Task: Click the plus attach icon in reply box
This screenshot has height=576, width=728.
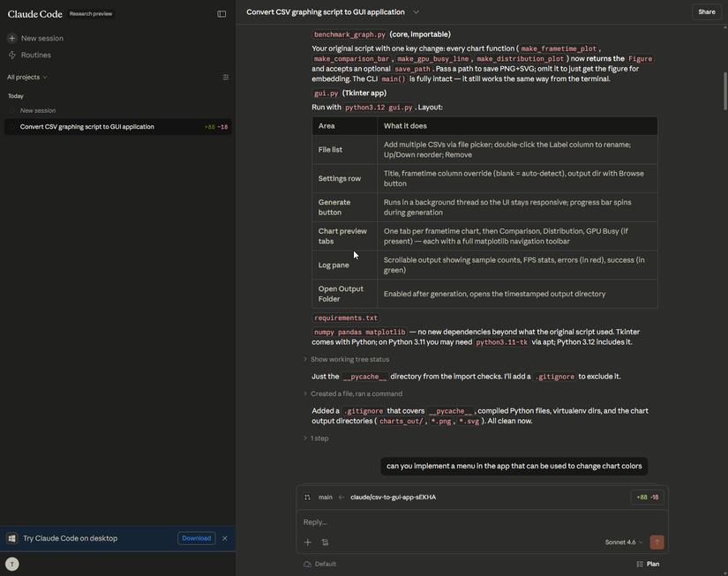Action: (x=308, y=542)
